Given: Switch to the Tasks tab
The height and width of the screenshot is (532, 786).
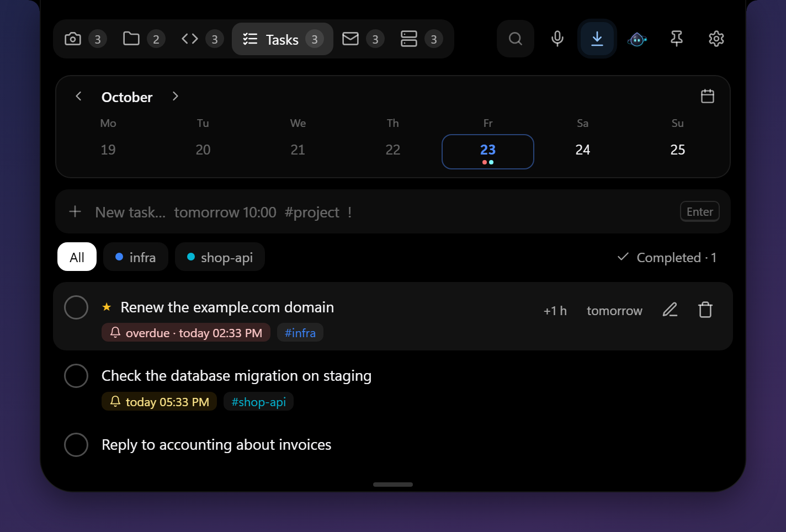Looking at the screenshot, I should pos(283,39).
